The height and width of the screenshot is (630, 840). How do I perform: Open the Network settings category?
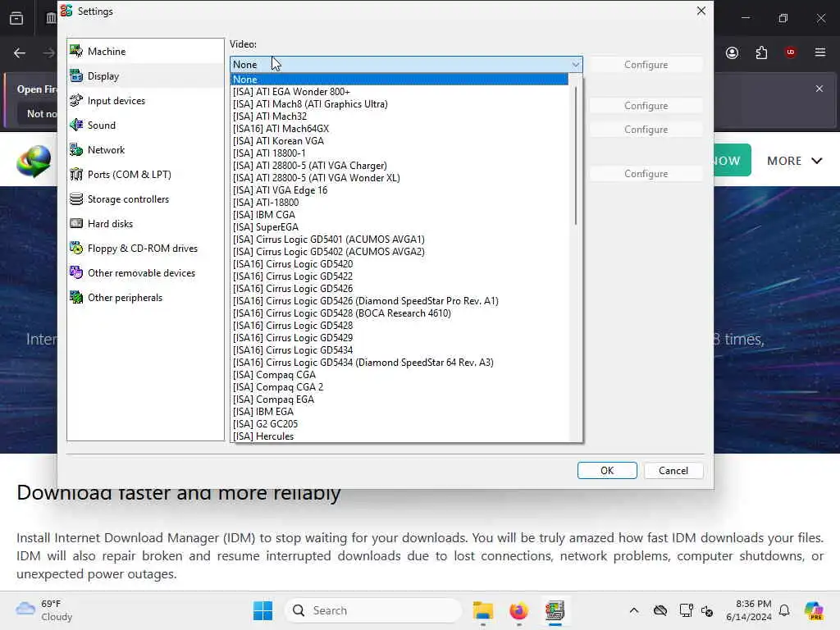coord(145,150)
